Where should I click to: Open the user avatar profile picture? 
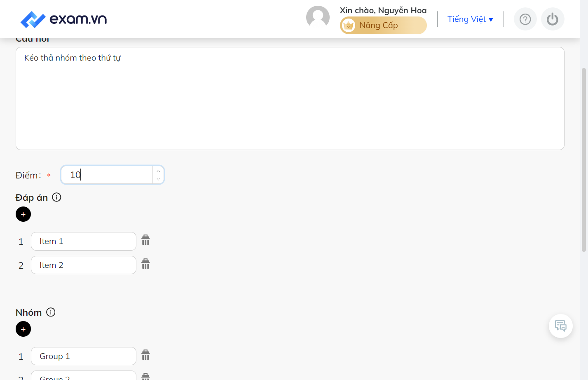tap(318, 18)
